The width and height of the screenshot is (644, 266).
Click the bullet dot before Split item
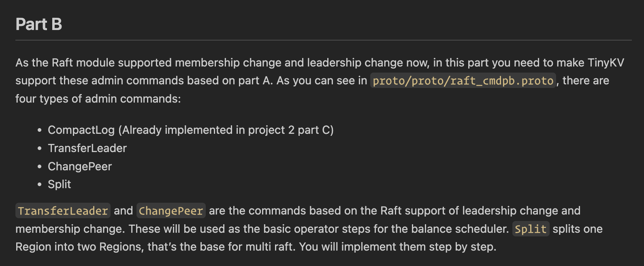pyautogui.click(x=39, y=184)
